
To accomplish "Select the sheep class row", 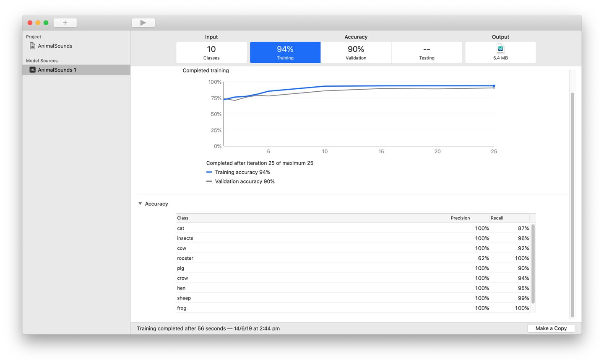I will [354, 298].
